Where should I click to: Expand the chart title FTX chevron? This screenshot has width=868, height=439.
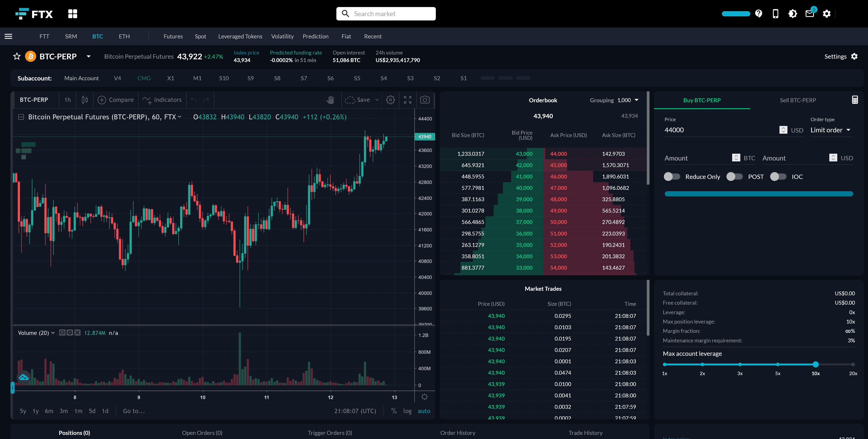[x=180, y=117]
